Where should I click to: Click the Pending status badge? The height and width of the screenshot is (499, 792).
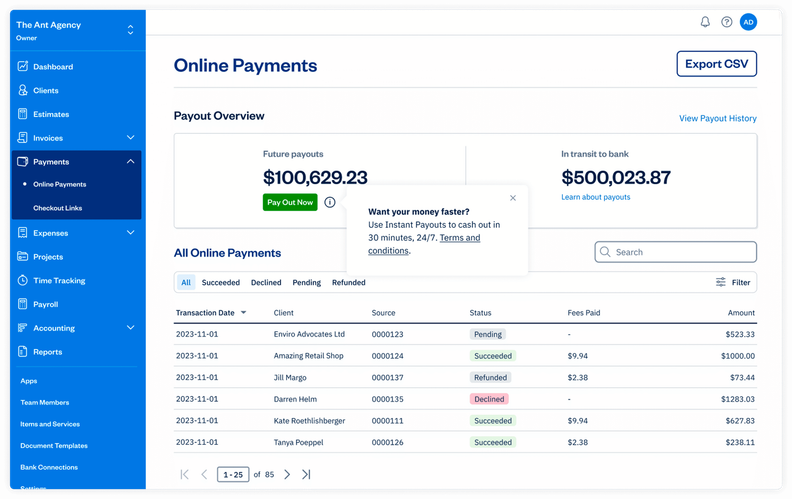488,334
